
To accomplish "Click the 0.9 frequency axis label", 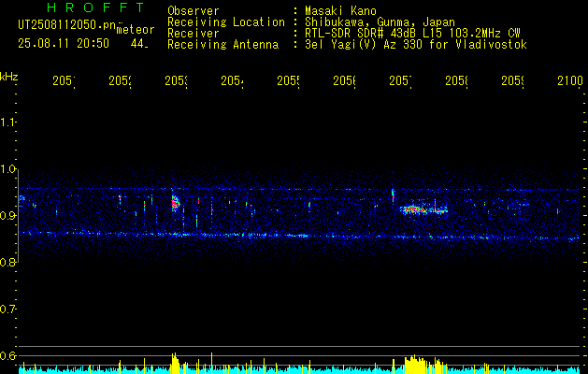I will [7, 216].
